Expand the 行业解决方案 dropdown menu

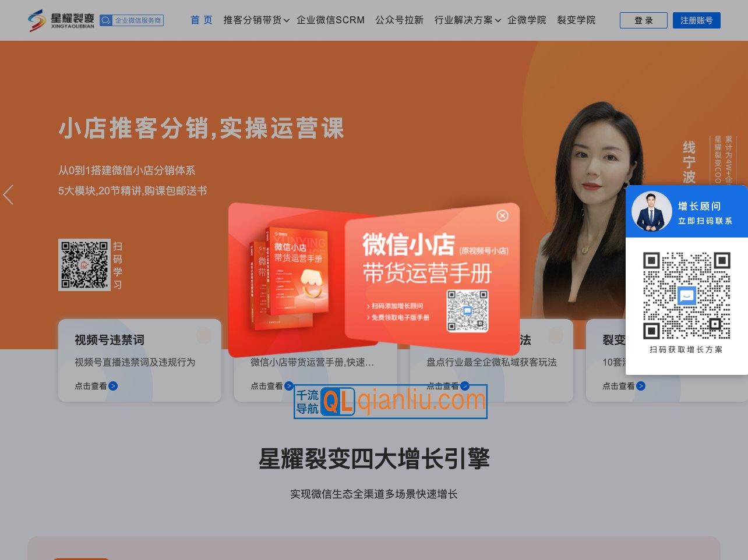pyautogui.click(x=467, y=20)
